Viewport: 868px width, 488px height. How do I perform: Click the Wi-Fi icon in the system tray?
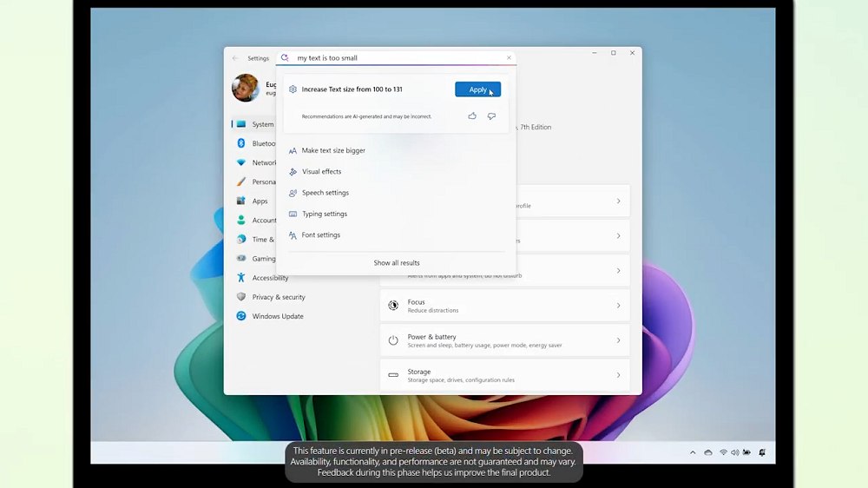coord(723,452)
